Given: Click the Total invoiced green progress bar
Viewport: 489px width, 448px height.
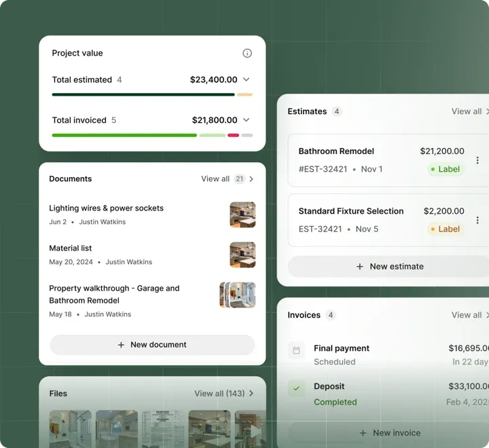Looking at the screenshot, I should 124,135.
